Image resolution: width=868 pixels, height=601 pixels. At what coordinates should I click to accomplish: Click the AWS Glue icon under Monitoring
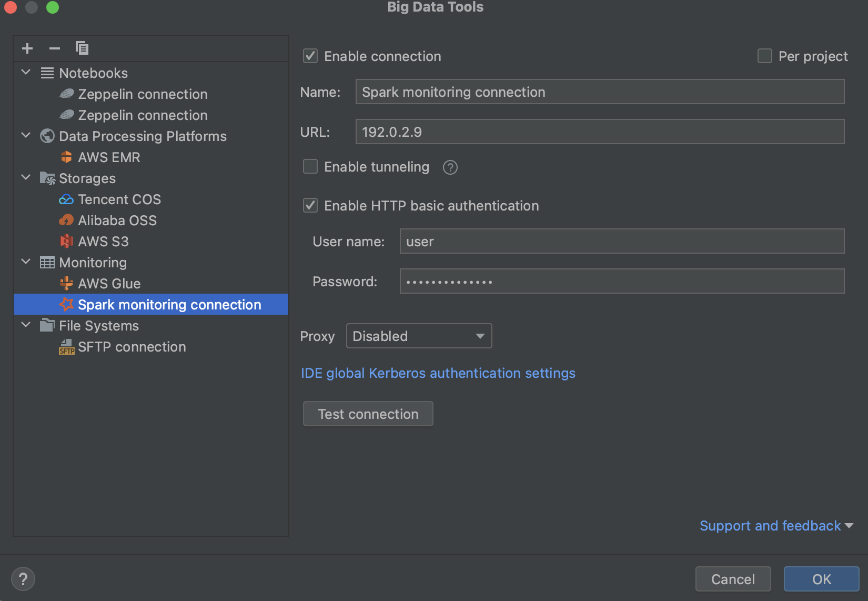[66, 283]
